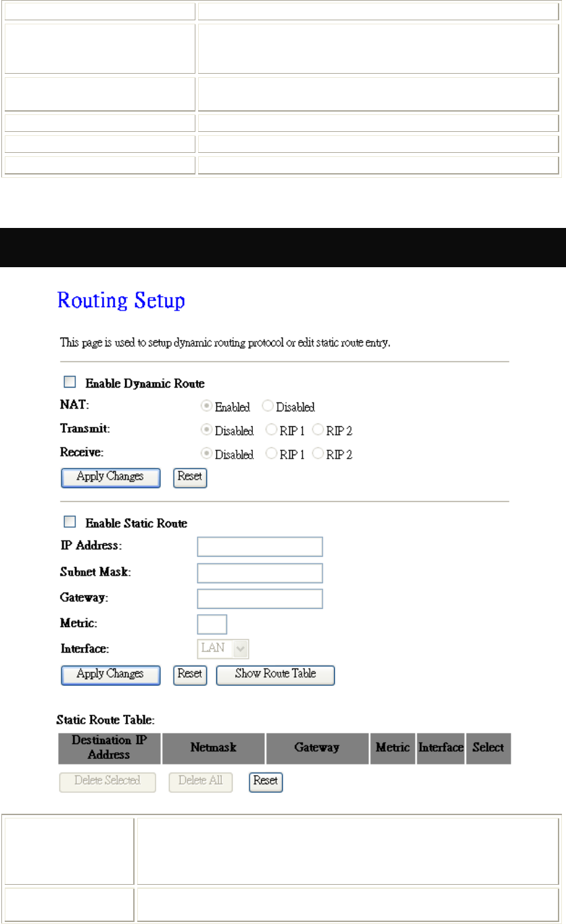Click Delete Selected under route table
This screenshot has height=924, width=566.
click(108, 781)
